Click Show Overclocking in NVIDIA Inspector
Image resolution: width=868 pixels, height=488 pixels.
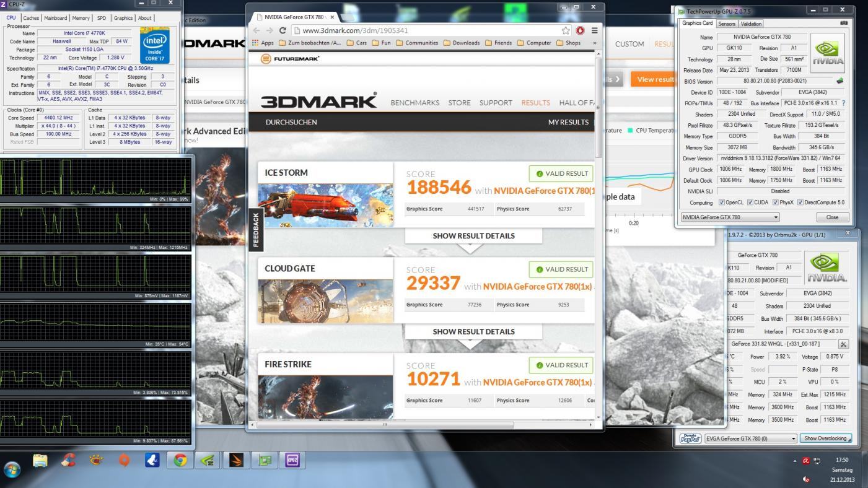pyautogui.click(x=825, y=438)
